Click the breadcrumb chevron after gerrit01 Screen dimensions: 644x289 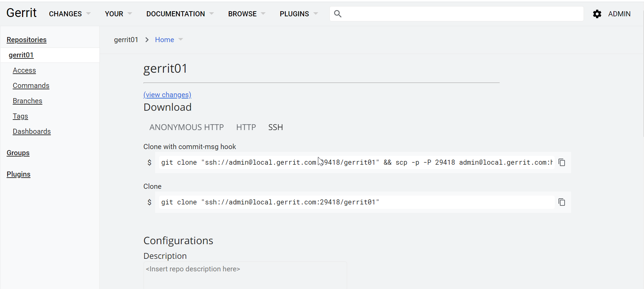pos(147,40)
